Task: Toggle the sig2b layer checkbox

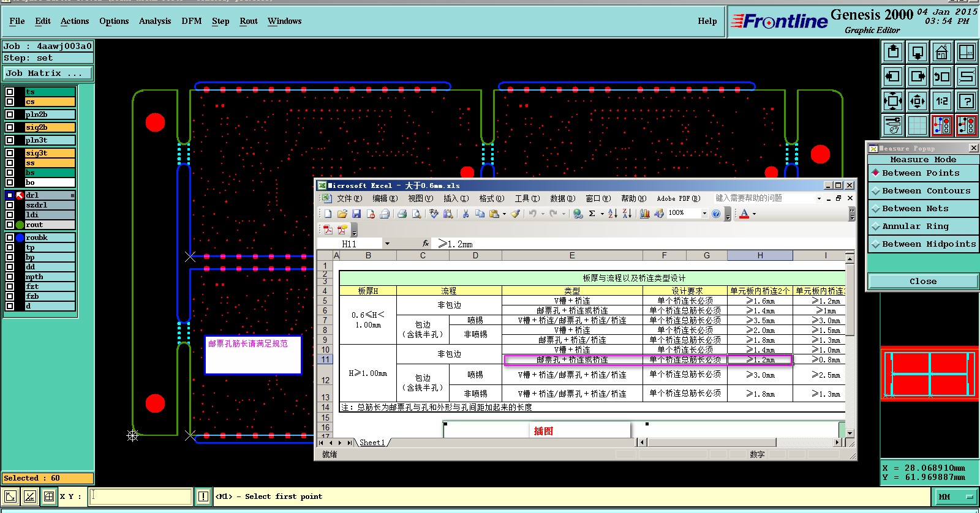Action: 10,127
